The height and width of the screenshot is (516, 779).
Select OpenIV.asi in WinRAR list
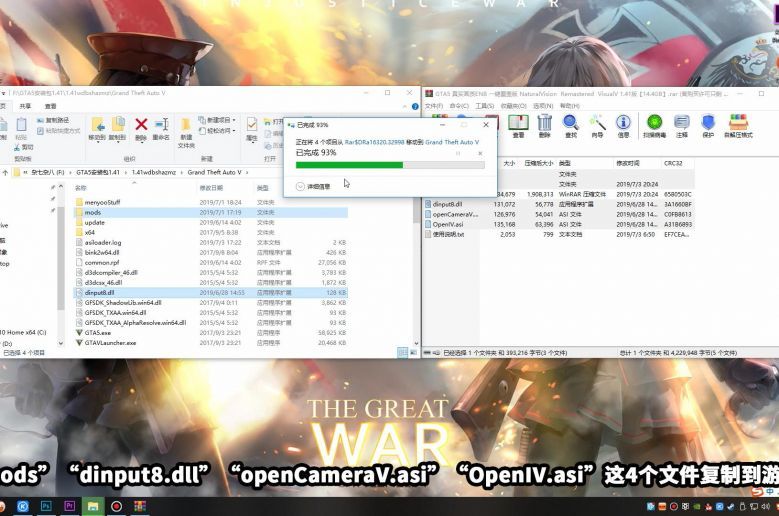coord(558,224)
